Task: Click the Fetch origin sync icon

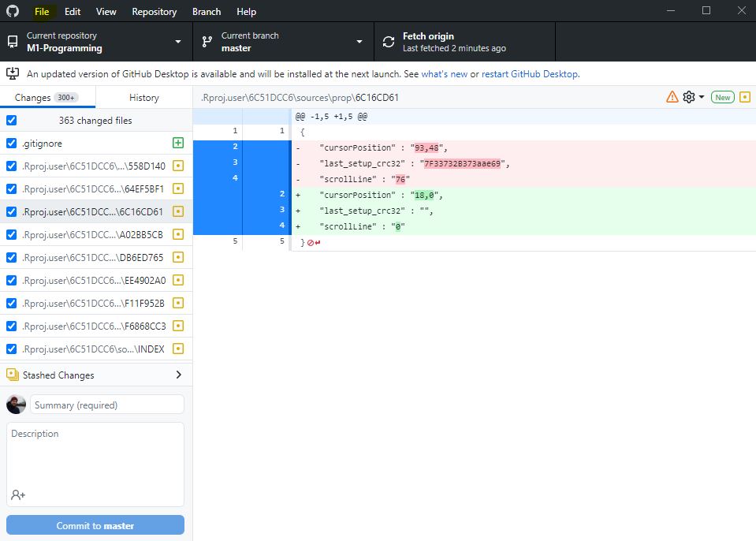Action: click(x=389, y=42)
